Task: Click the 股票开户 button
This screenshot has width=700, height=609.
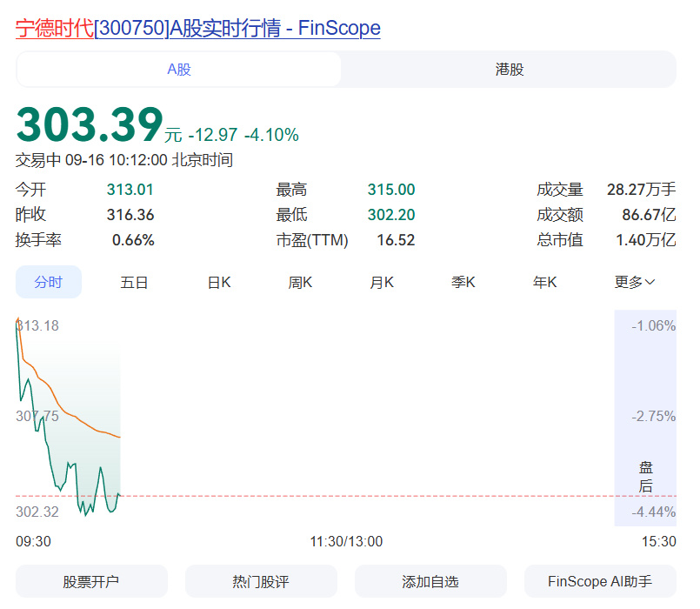Action: point(91,581)
